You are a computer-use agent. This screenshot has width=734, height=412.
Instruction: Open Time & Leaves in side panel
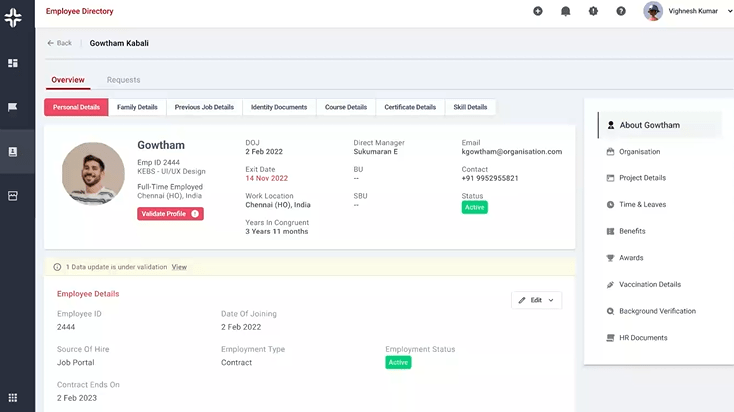642,205
